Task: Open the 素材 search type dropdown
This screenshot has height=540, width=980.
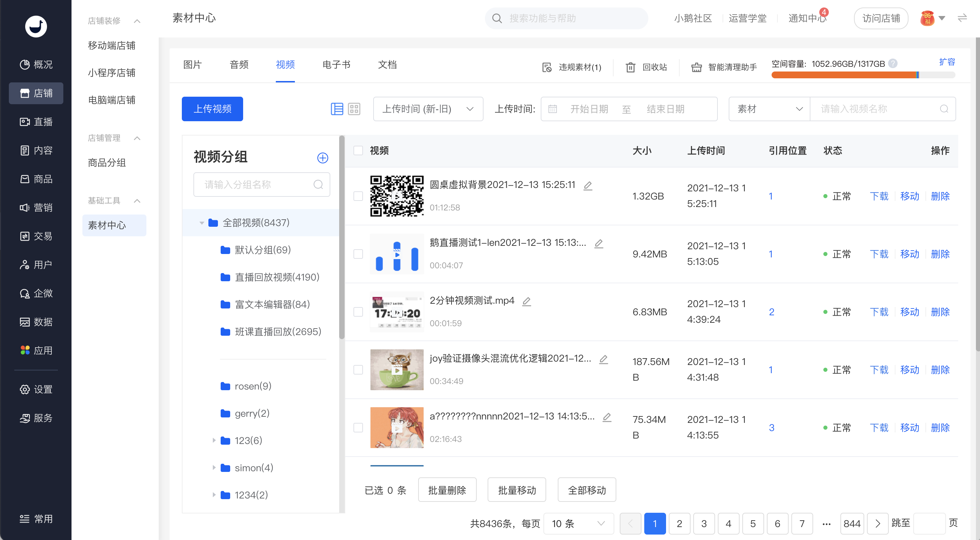Action: tap(769, 109)
